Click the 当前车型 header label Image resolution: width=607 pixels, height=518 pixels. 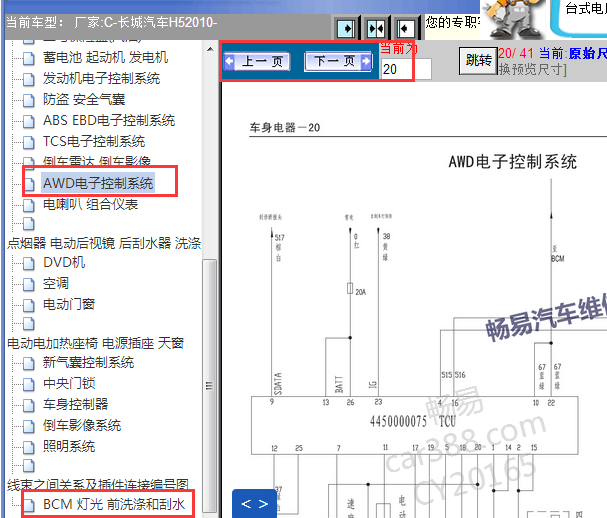coord(35,22)
